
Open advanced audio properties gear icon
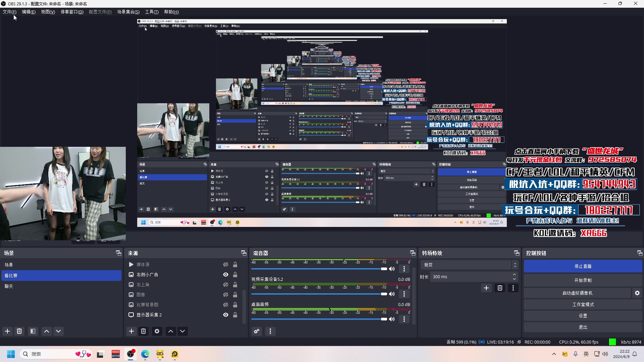click(257, 331)
